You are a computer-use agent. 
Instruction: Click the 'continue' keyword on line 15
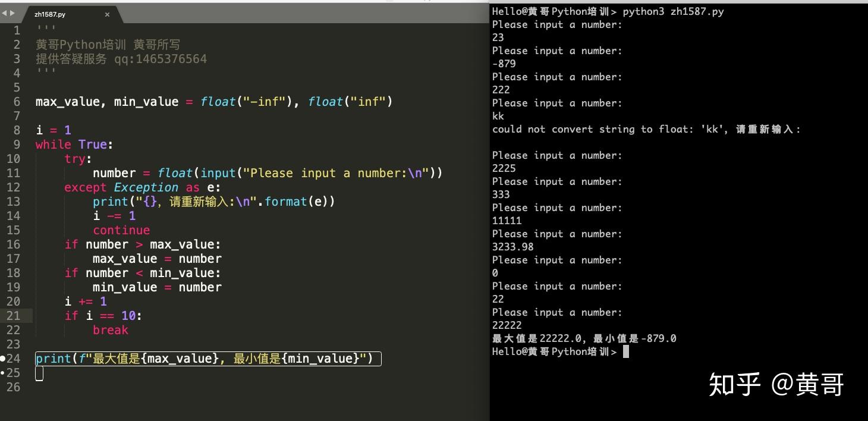click(x=121, y=230)
